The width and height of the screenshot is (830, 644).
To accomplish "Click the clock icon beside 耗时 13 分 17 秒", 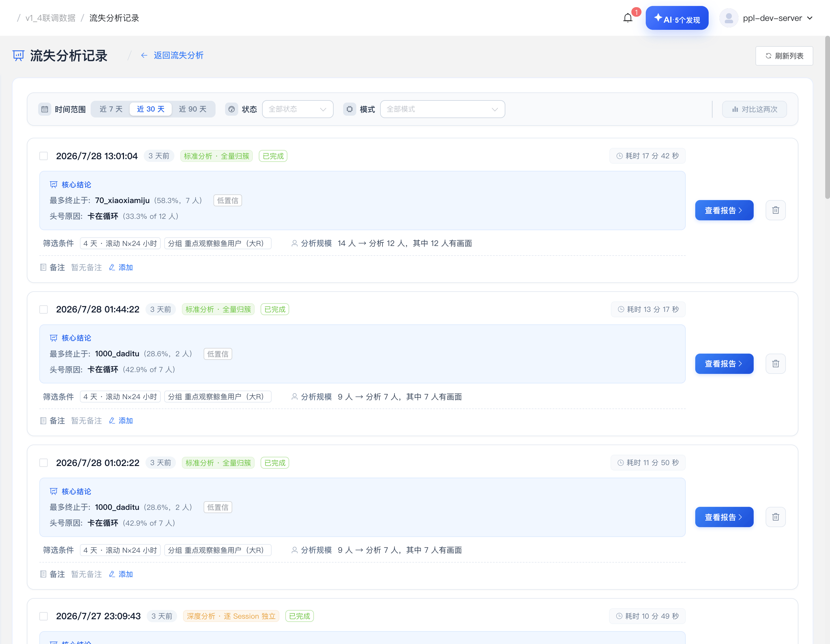I will tap(621, 309).
